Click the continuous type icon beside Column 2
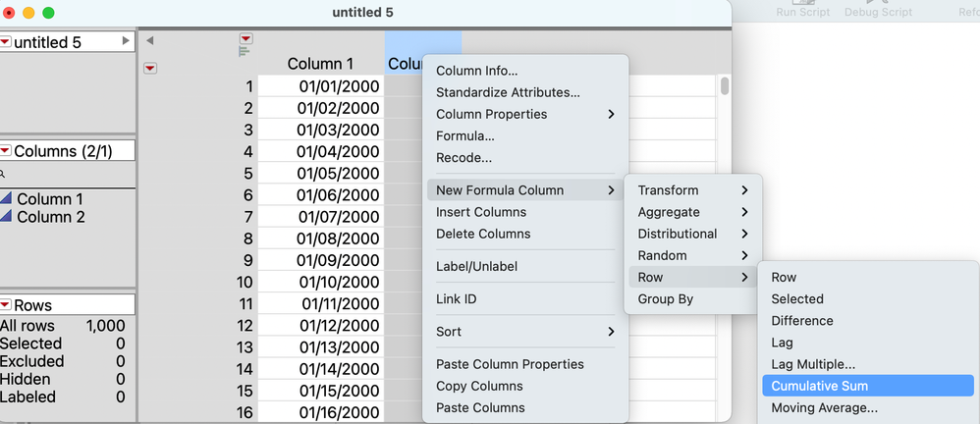 pyautogui.click(x=7, y=217)
